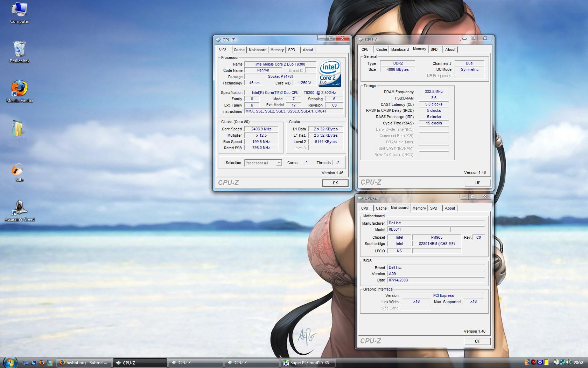Click the motherboard Model value 0D501F
Viewport: 588px width, 368px height.
tap(419, 229)
